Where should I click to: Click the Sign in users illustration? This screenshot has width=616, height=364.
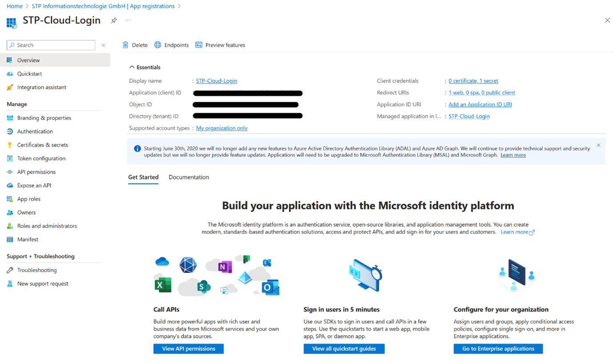pos(366,276)
